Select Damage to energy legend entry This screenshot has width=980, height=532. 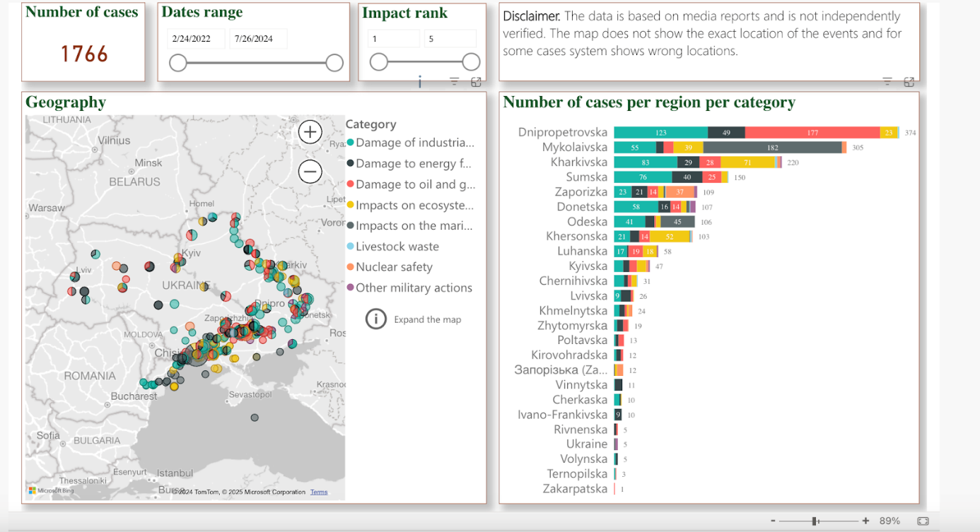pos(411,163)
